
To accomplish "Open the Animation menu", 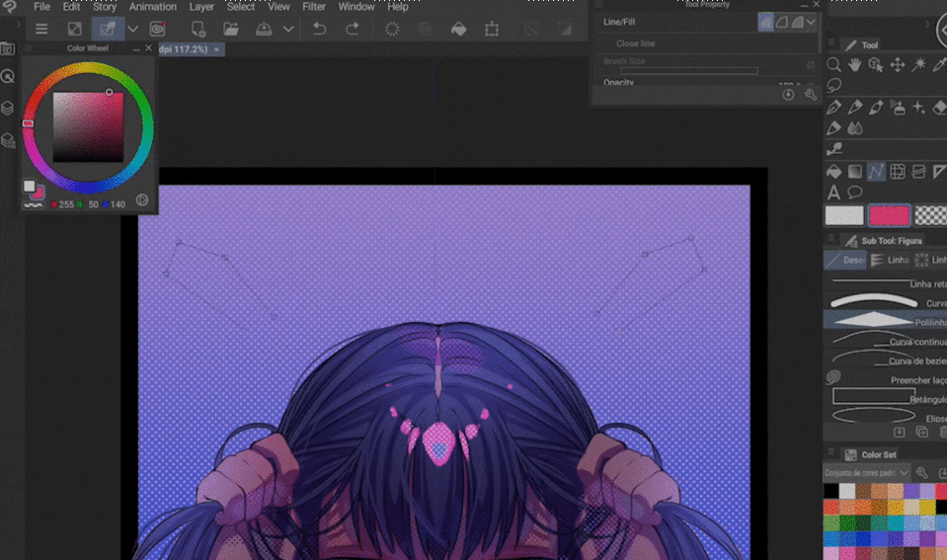I will (x=152, y=7).
